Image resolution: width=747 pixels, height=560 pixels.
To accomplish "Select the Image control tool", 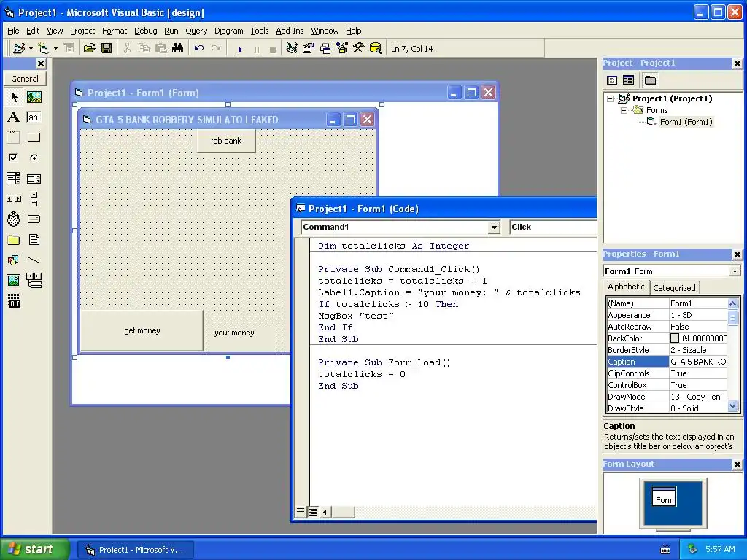I will (14, 281).
